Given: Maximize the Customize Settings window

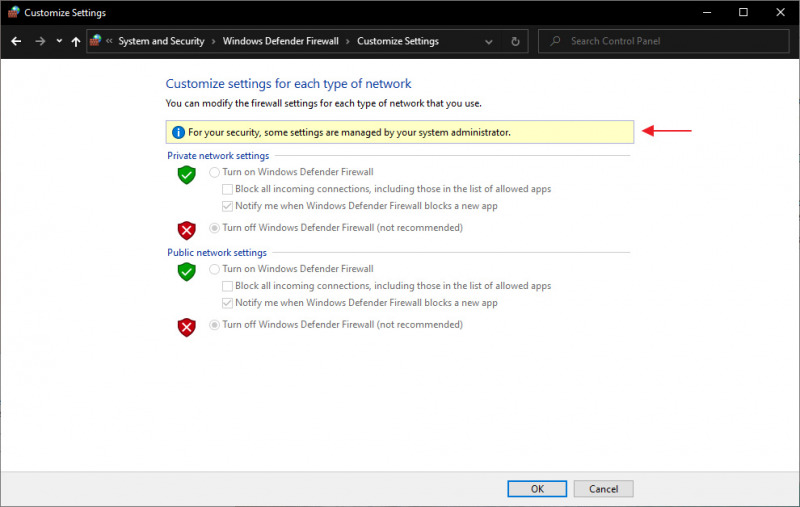Looking at the screenshot, I should pos(743,12).
